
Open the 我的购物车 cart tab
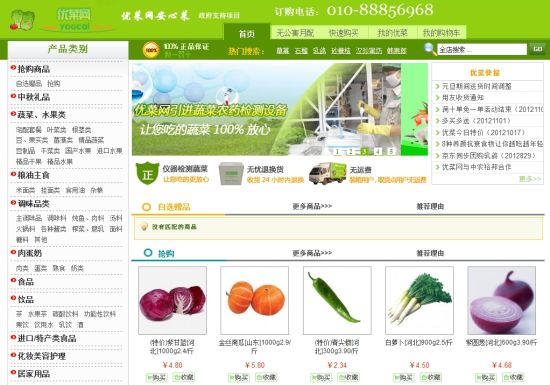441,33
